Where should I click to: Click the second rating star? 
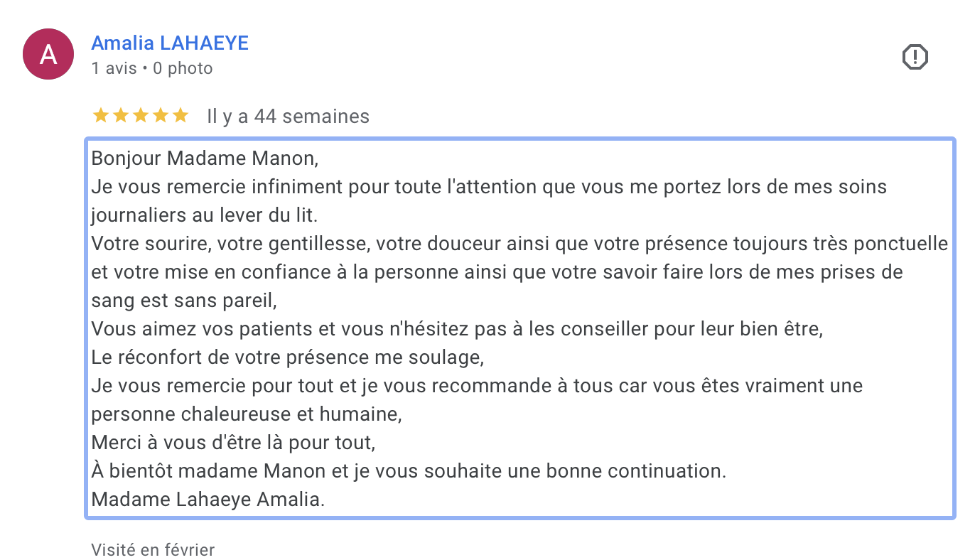121,115
